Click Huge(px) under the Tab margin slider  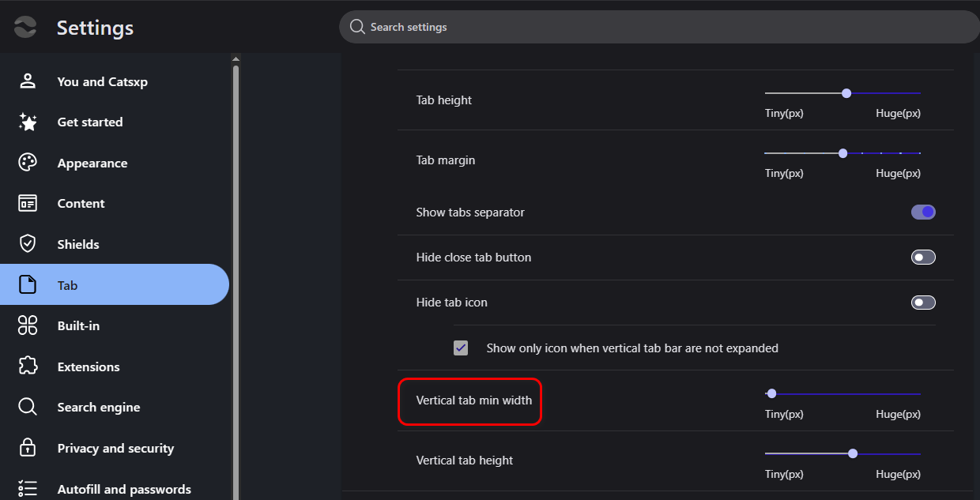click(899, 173)
